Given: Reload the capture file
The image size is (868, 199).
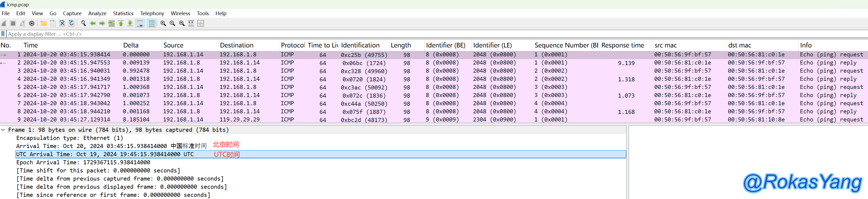Looking at the screenshot, I should (72, 23).
